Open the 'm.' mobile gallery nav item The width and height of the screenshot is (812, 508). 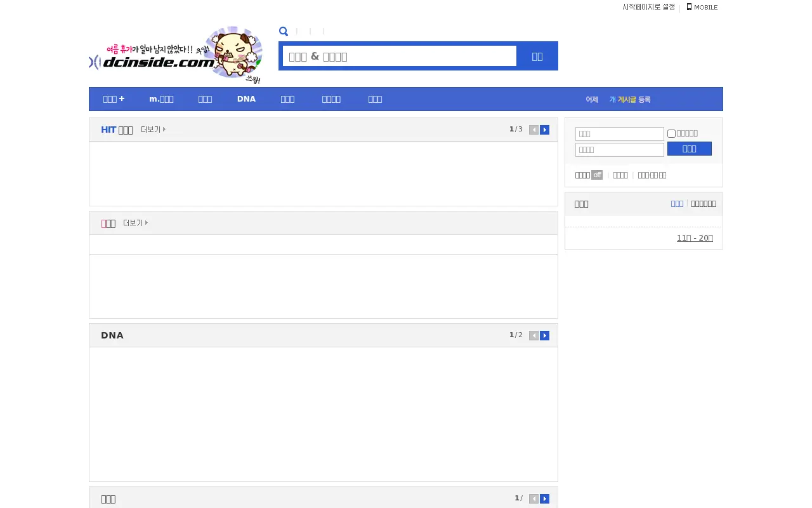(x=161, y=99)
